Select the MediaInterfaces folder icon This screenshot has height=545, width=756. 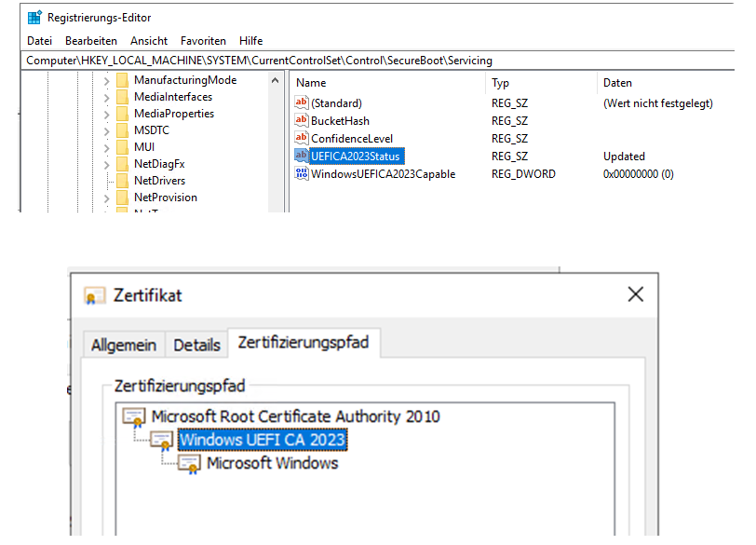tap(123, 97)
